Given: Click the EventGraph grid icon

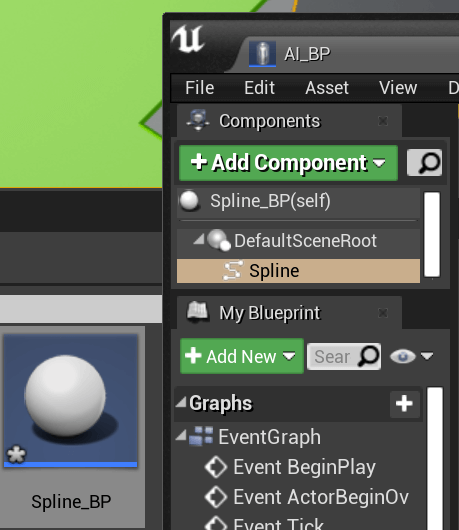Looking at the screenshot, I should tap(201, 436).
